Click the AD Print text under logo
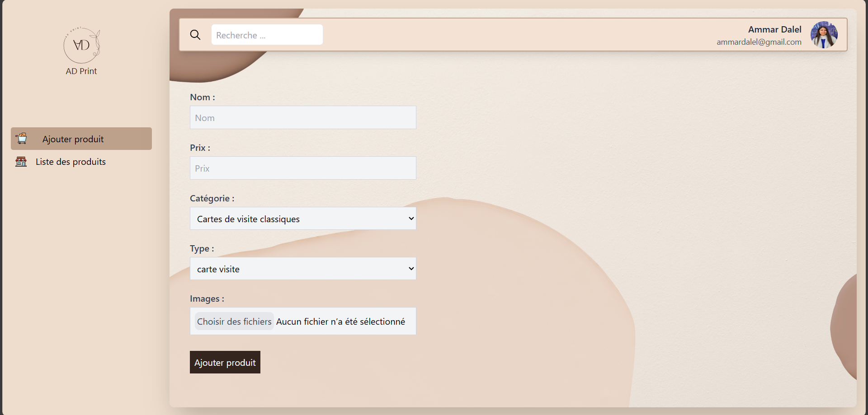Image resolution: width=868 pixels, height=415 pixels. click(81, 71)
